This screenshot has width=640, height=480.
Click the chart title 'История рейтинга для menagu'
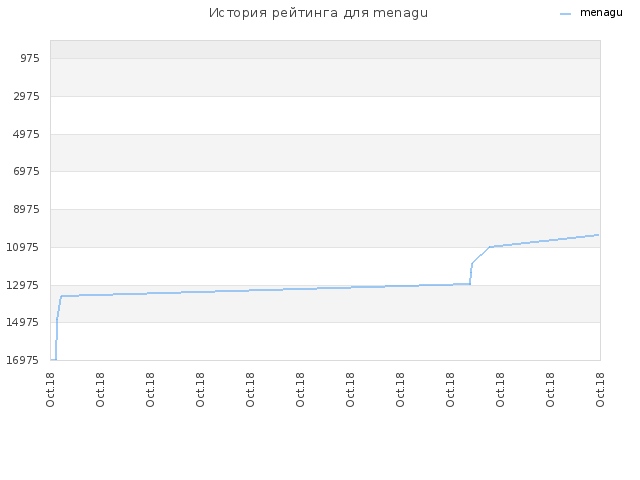[318, 13]
